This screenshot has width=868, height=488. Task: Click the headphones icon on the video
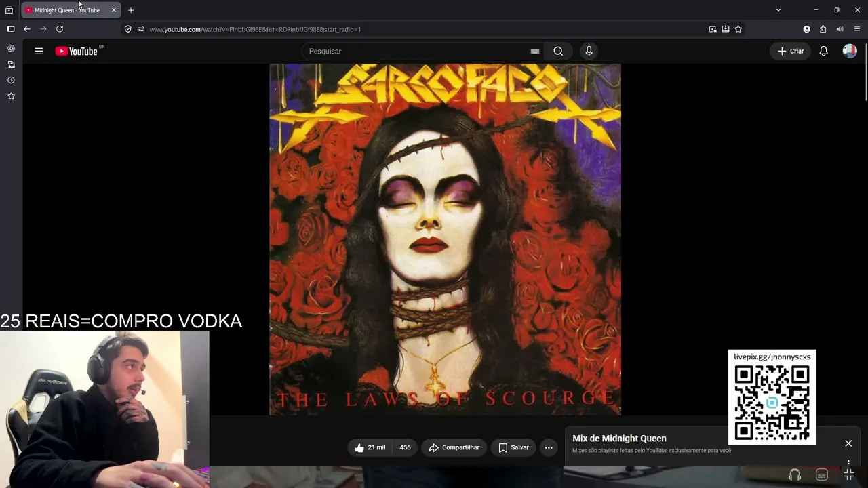[x=795, y=474]
